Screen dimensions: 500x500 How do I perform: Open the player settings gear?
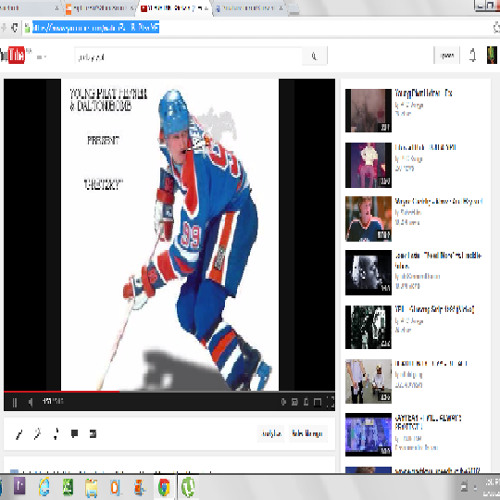(283, 402)
